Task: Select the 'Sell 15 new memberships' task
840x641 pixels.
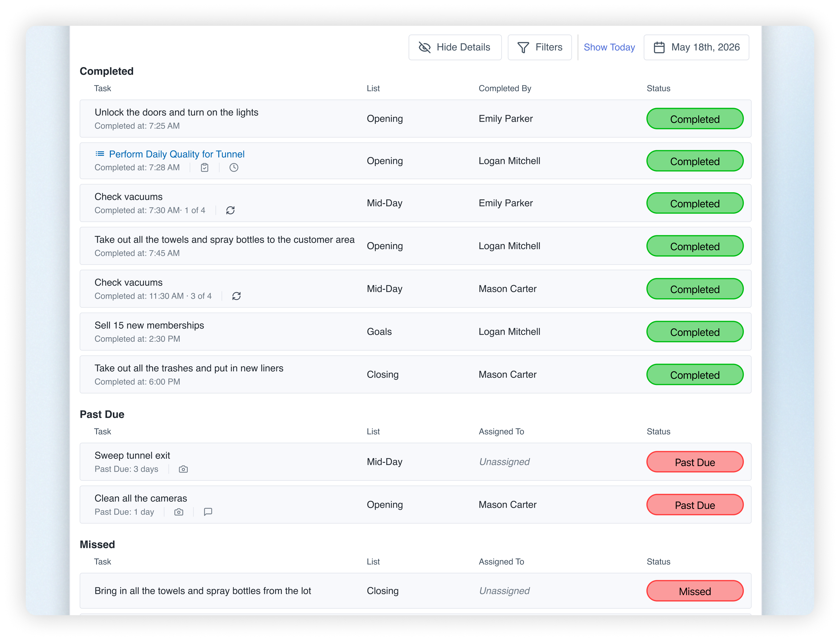Action: coord(415,332)
